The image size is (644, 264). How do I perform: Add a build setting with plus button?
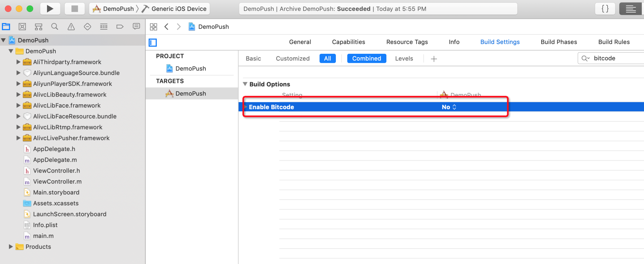[434, 59]
